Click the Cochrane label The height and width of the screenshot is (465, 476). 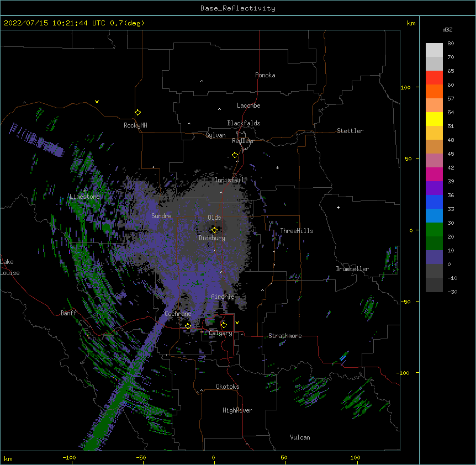point(178,314)
